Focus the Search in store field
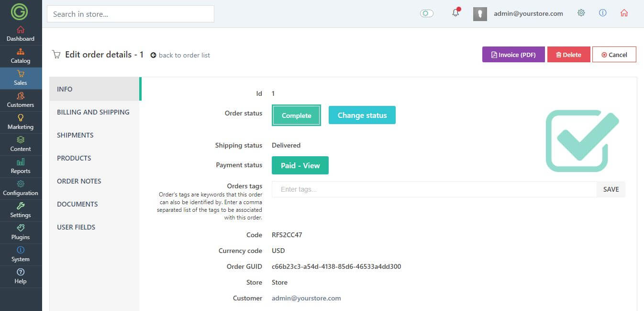644x311 pixels. tap(131, 14)
